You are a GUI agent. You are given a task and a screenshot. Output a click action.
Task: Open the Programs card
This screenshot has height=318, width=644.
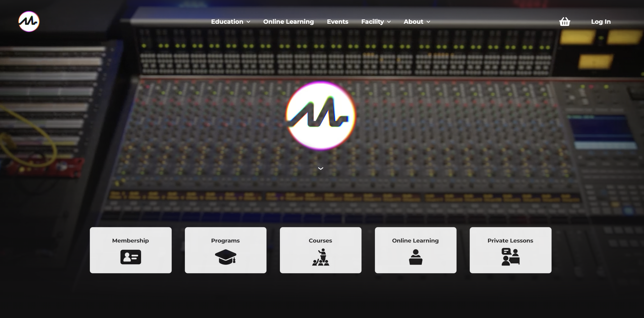[226, 250]
